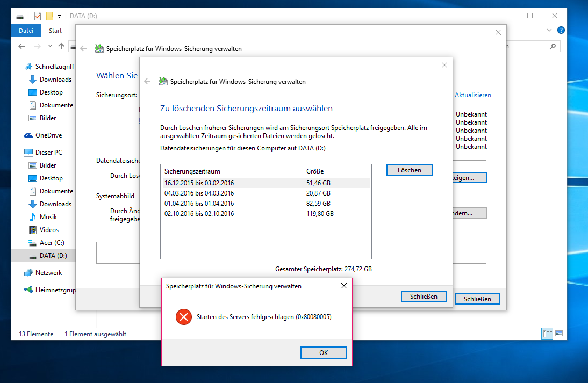This screenshot has height=383, width=588.
Task: Expand the ribbon with the chevron
Action: [549, 31]
